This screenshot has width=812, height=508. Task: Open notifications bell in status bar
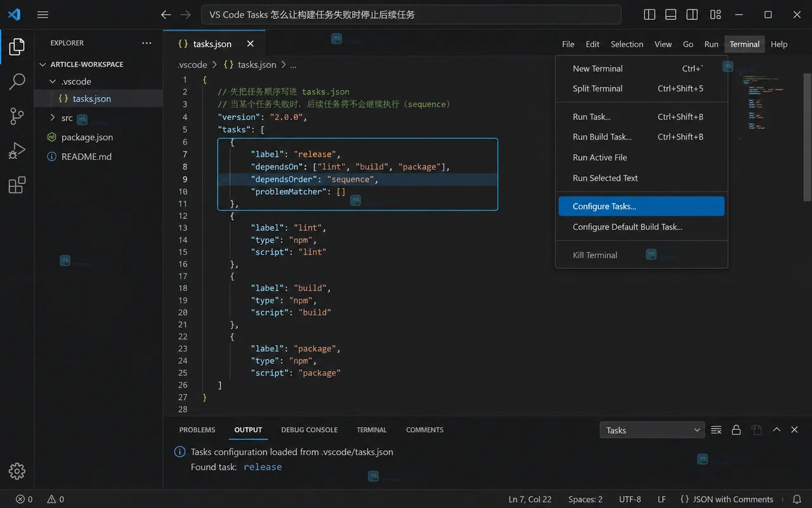[x=797, y=499]
